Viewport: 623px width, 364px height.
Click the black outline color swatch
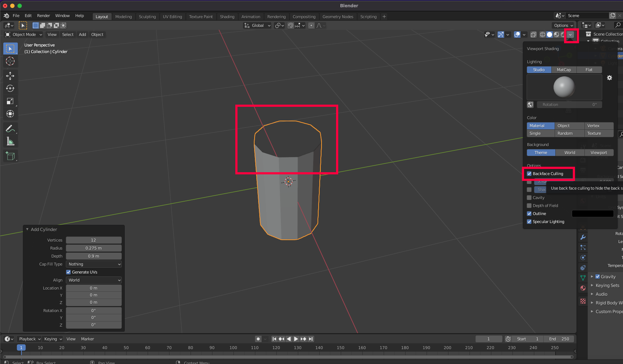(593, 214)
